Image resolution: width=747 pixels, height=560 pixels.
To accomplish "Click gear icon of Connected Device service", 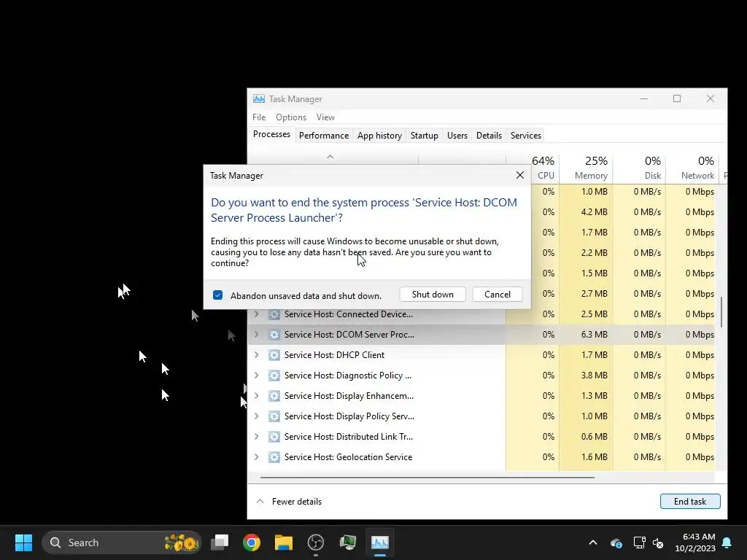I will click(x=274, y=314).
